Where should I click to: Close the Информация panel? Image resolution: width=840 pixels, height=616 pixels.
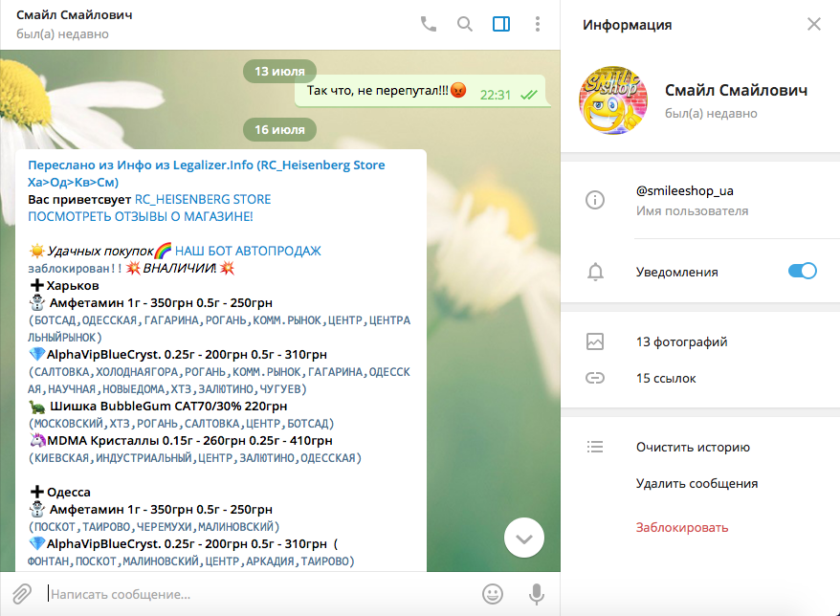coord(814,24)
